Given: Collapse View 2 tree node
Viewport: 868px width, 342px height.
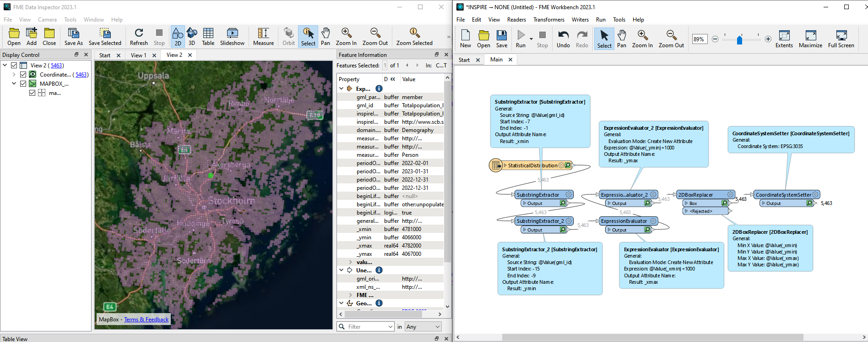Looking at the screenshot, I should pyautogui.click(x=5, y=66).
